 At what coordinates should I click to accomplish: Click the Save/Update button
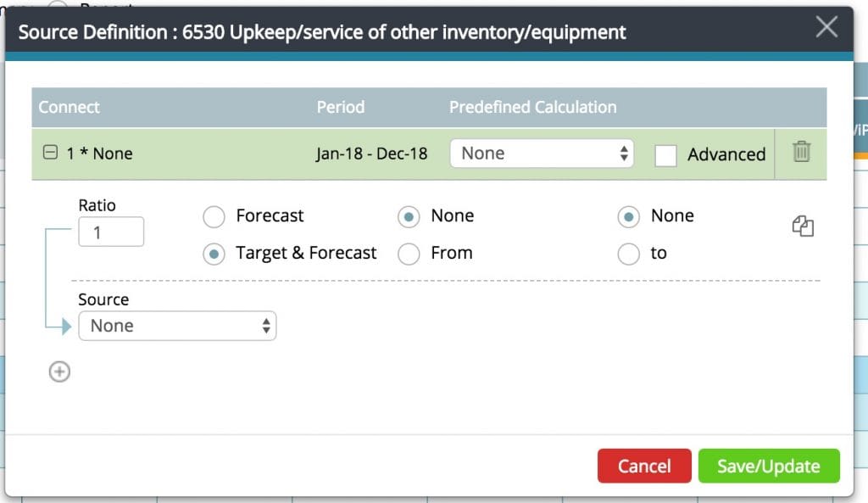click(x=769, y=466)
